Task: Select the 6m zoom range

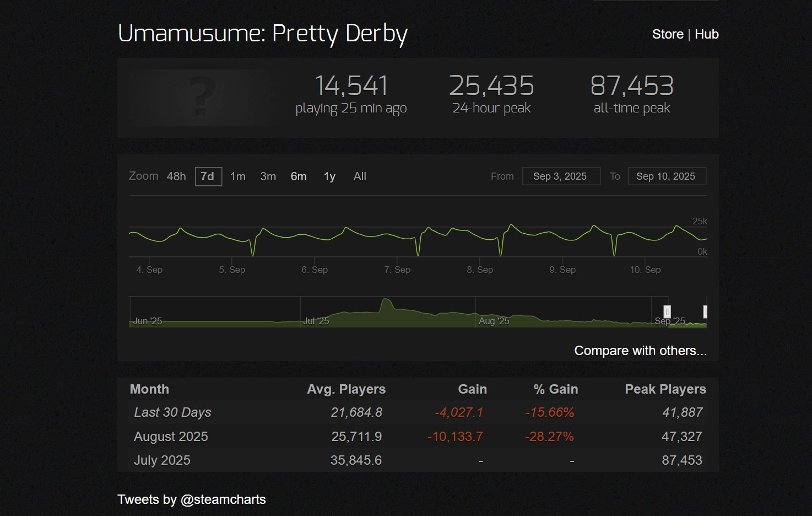Action: tap(299, 176)
